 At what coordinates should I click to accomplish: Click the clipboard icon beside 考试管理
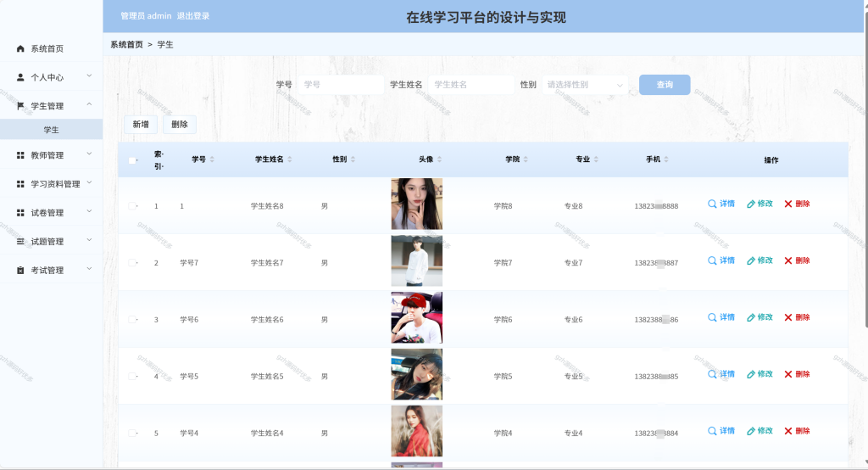click(20, 271)
